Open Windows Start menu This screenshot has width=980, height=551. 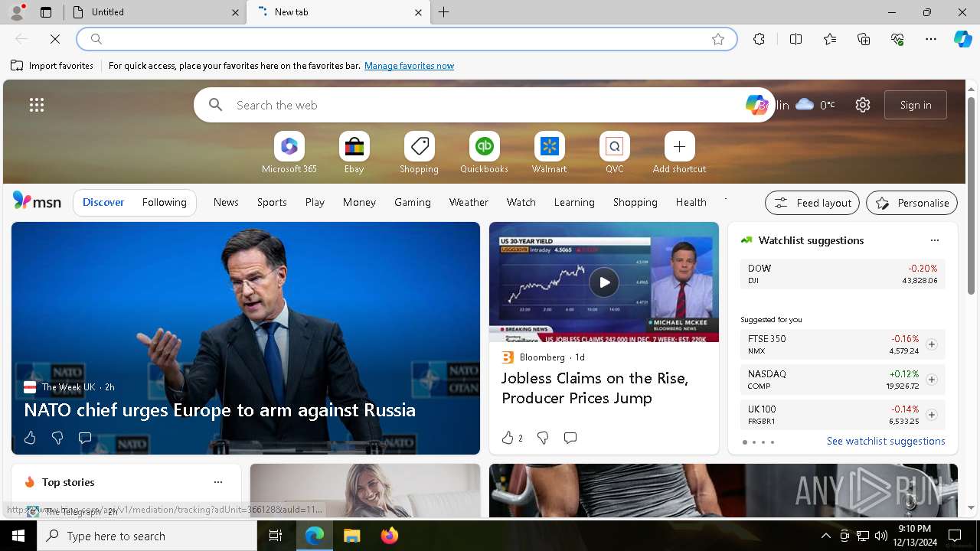[x=18, y=536]
